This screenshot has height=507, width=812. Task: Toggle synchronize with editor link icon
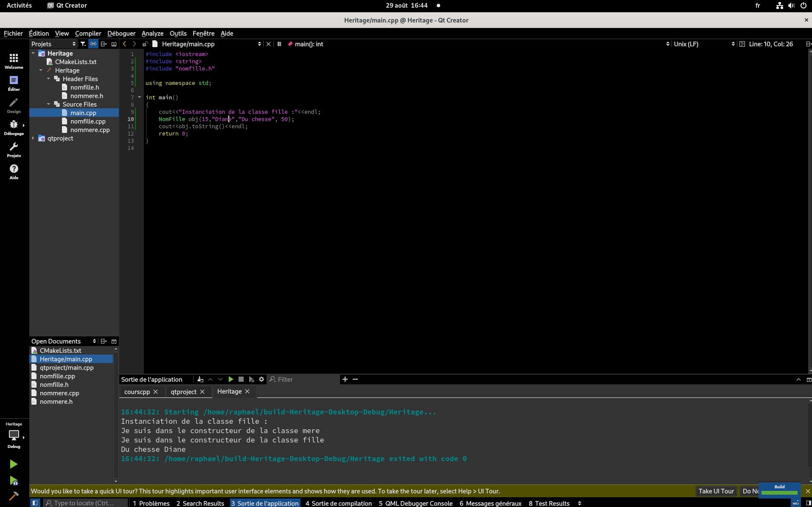(93, 44)
